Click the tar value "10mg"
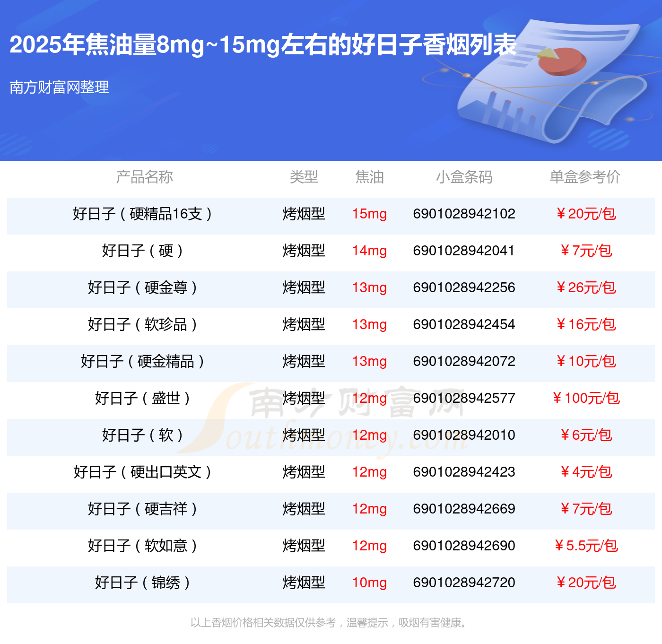The height and width of the screenshot is (644, 662). 369,583
